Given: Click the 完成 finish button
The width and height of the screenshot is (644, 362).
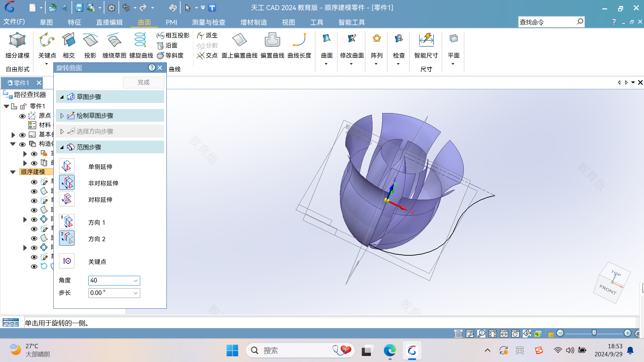Looking at the screenshot, I should pyautogui.click(x=144, y=82).
